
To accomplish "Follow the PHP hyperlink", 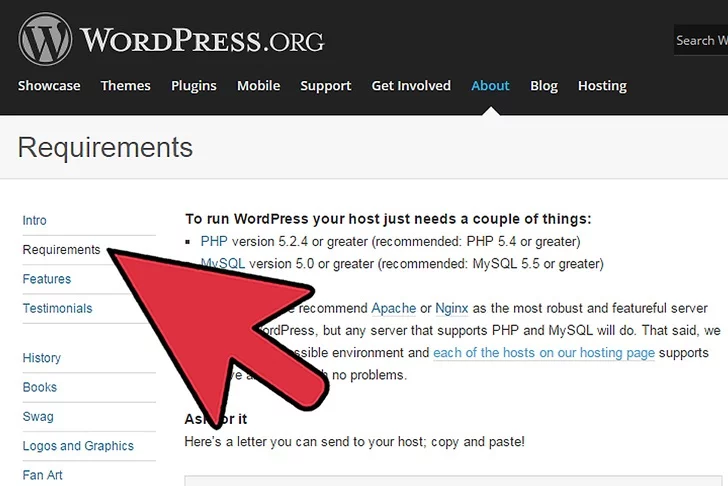I will [x=214, y=241].
